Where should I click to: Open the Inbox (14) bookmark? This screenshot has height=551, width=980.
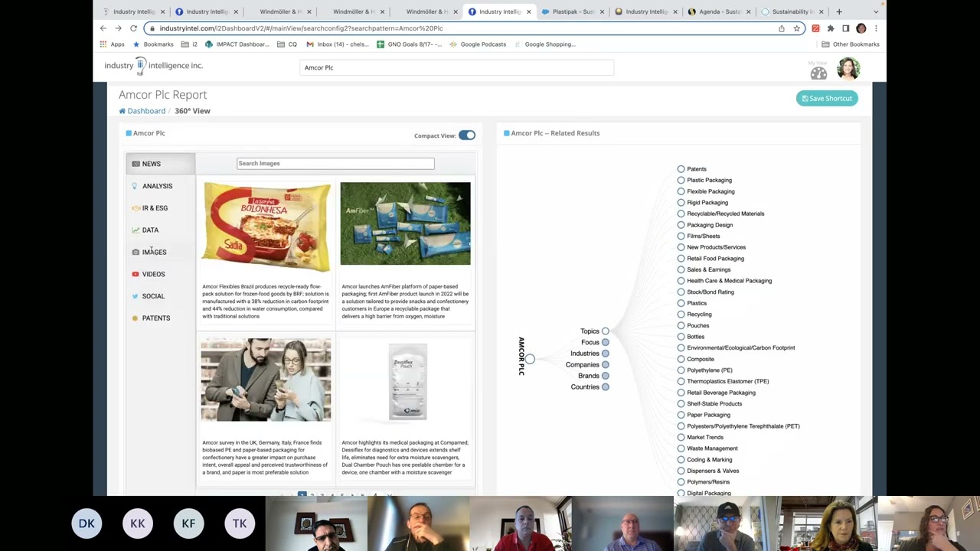coord(337,44)
